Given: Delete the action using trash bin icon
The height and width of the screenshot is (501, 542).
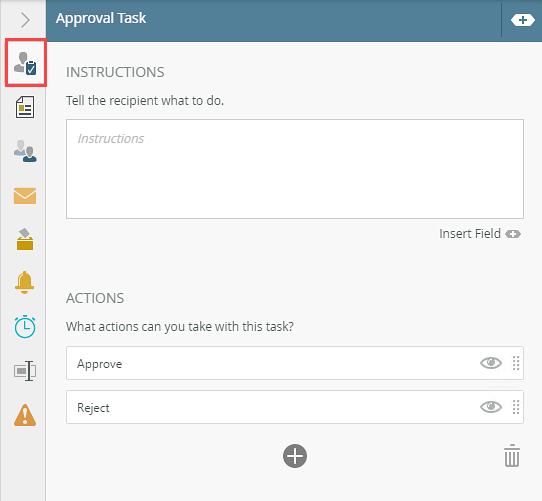Looking at the screenshot, I should (512, 455).
